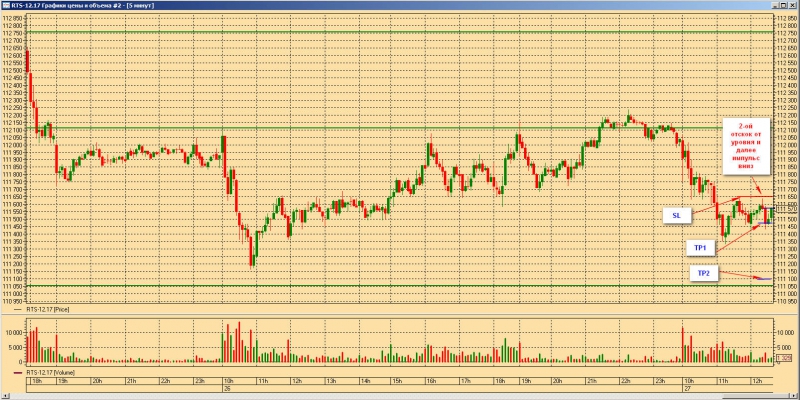Image resolution: width=800 pixels, height=400 pixels.
Task: Select the green level line at 112 750
Action: point(400,32)
